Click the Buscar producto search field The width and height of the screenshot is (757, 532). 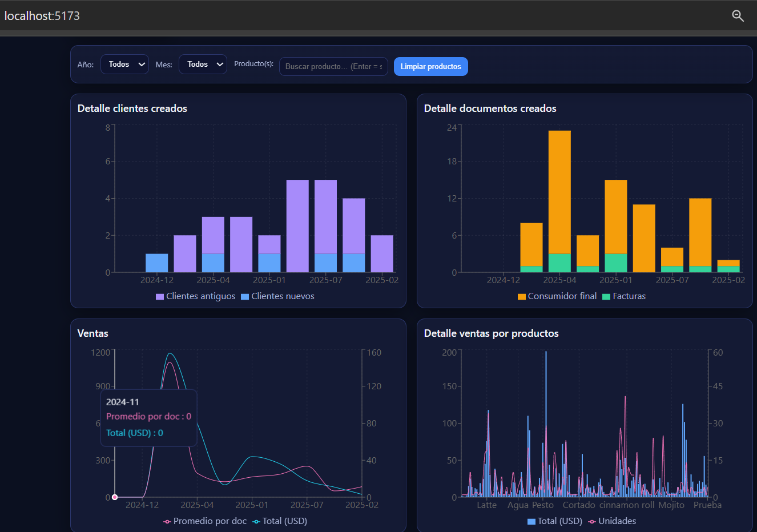(x=333, y=67)
